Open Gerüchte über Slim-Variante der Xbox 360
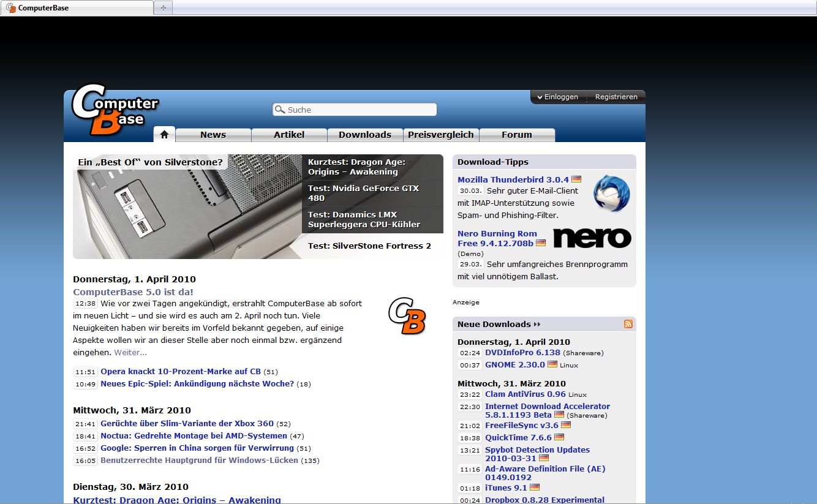The height and width of the screenshot is (504, 817). coord(187,423)
